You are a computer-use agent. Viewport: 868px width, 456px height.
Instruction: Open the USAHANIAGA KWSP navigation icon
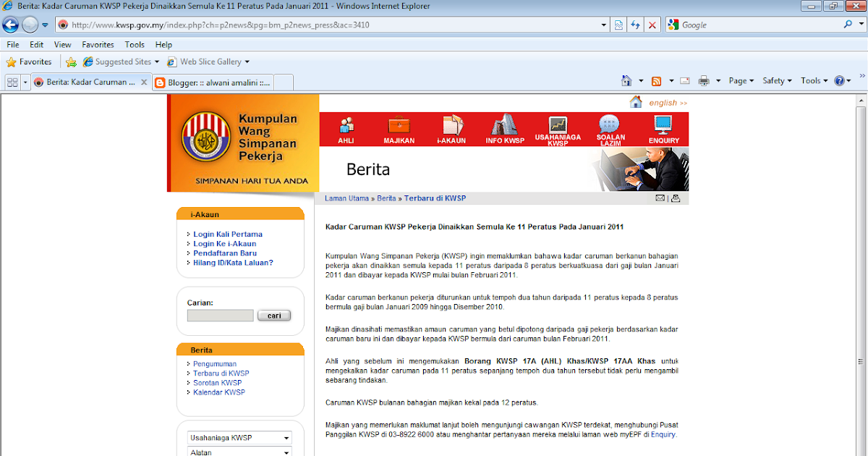pyautogui.click(x=558, y=130)
